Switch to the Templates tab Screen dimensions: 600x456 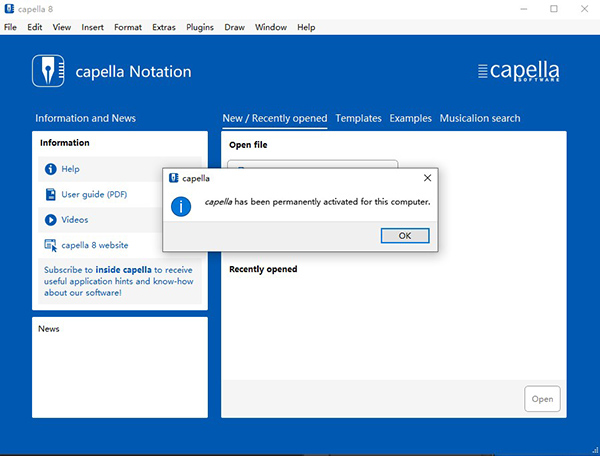(x=358, y=119)
